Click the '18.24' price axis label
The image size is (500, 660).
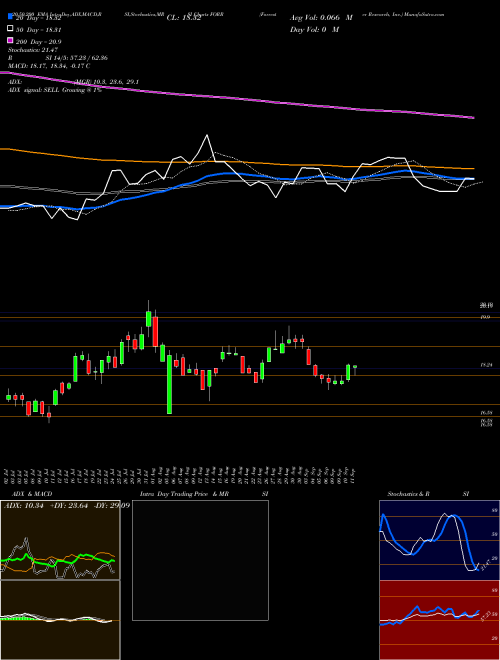(486, 365)
